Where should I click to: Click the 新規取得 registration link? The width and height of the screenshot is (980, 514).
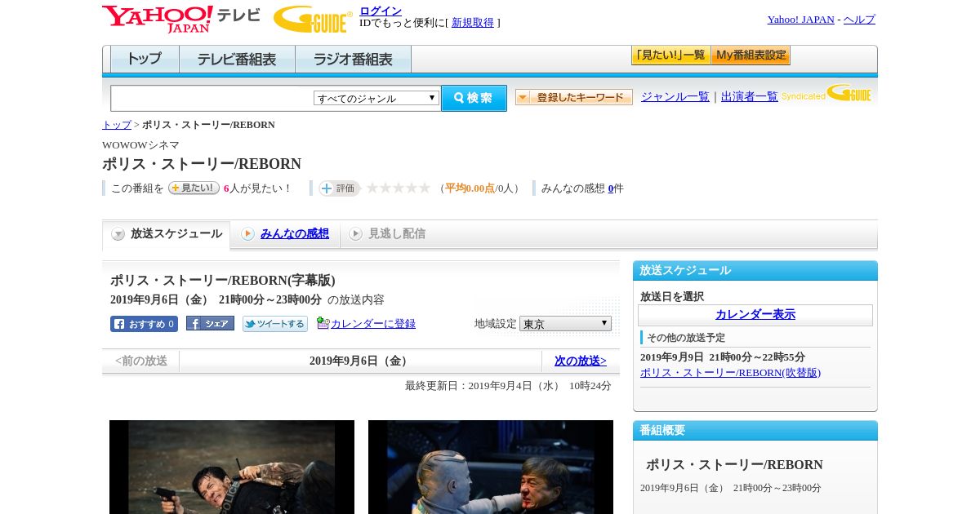[473, 23]
